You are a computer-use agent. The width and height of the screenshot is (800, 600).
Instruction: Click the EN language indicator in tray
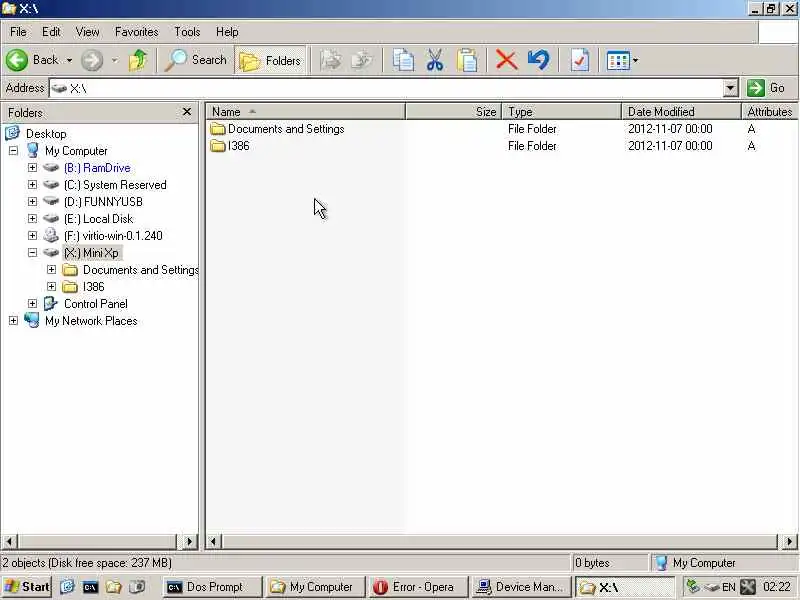pyautogui.click(x=729, y=587)
